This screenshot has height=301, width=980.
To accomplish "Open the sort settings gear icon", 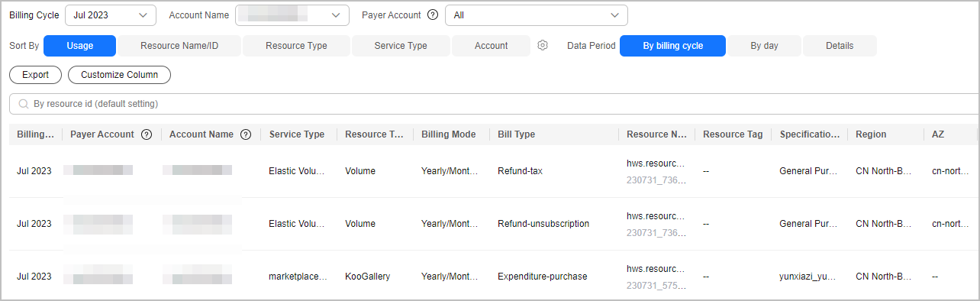I will point(543,46).
